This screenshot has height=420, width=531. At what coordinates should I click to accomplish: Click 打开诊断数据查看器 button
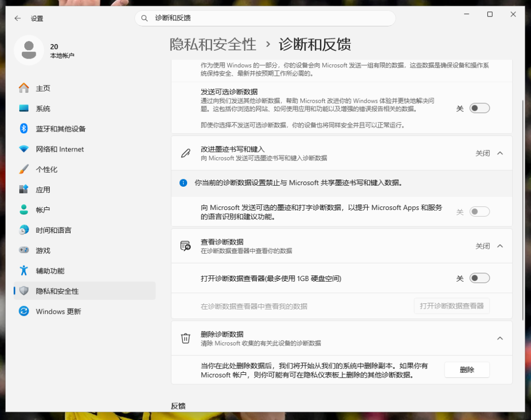(452, 306)
